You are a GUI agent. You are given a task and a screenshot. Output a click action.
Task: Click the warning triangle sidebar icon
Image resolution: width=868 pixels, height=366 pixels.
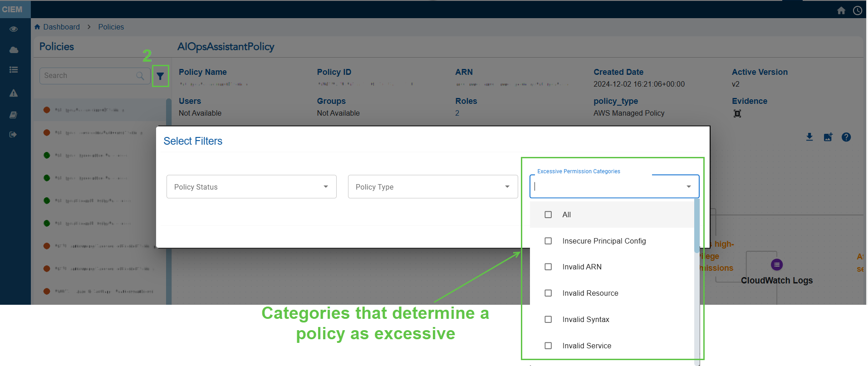[x=14, y=93]
